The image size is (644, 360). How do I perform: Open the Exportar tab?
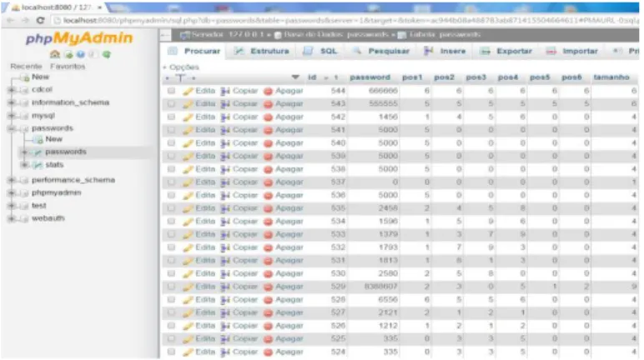point(506,52)
